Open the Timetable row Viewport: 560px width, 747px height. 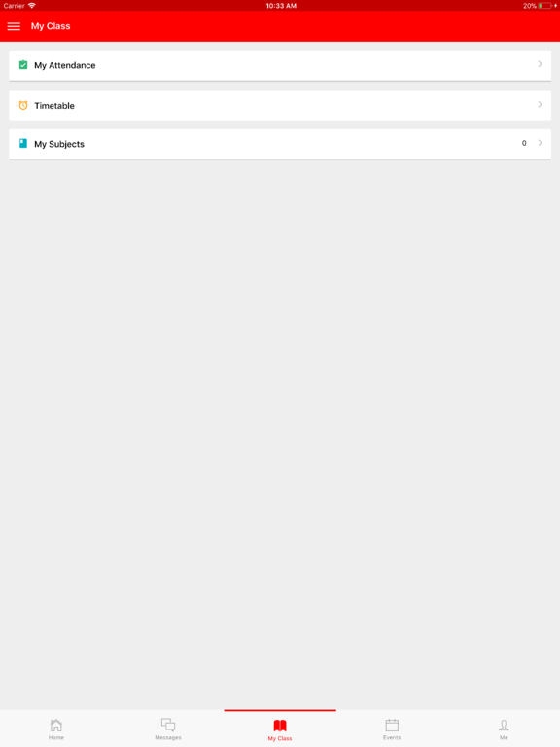tap(280, 105)
